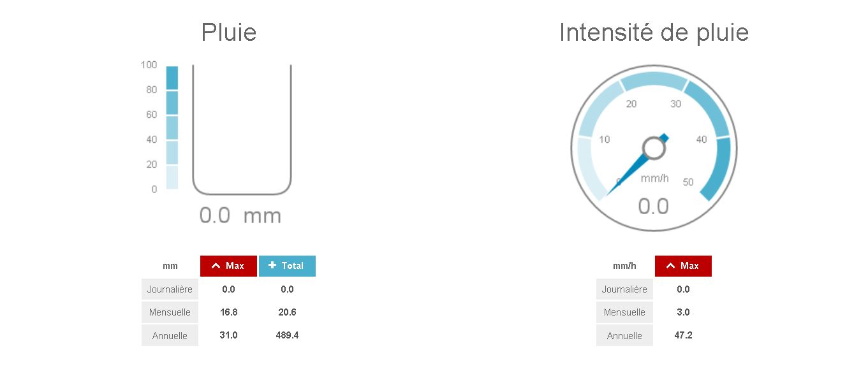Image resolution: width=868 pixels, height=385 pixels.
Task: Select the Annuelle row in the mm/h table
Action: click(624, 335)
